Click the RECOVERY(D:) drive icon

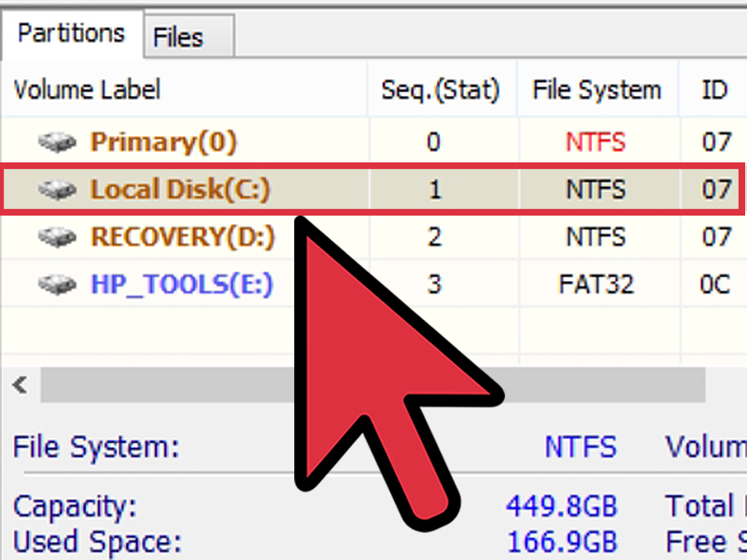click(x=57, y=237)
